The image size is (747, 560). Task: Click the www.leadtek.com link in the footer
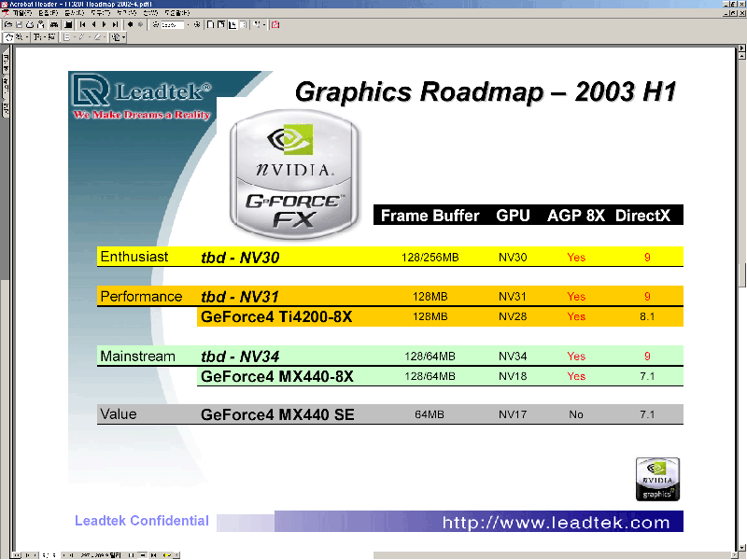(x=556, y=523)
